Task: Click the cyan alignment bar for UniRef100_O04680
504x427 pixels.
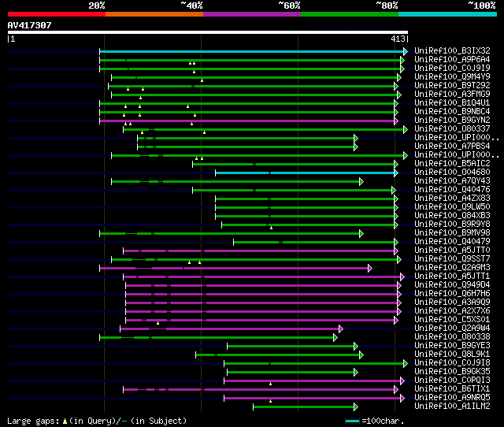Action: (305, 173)
